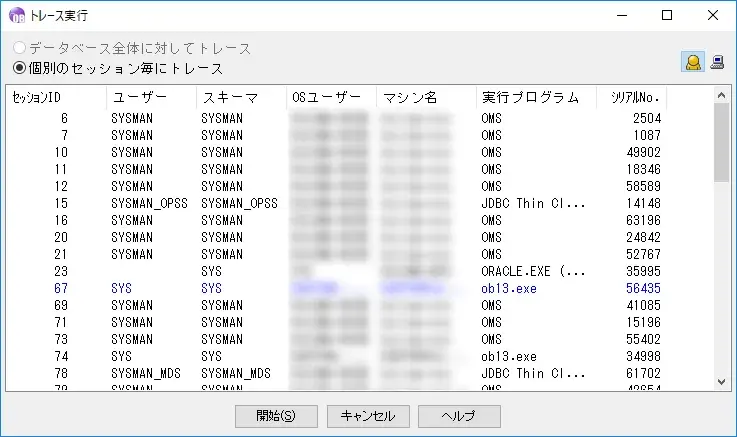
Task: Open help with the ヘルプ button
Action: coord(459,416)
